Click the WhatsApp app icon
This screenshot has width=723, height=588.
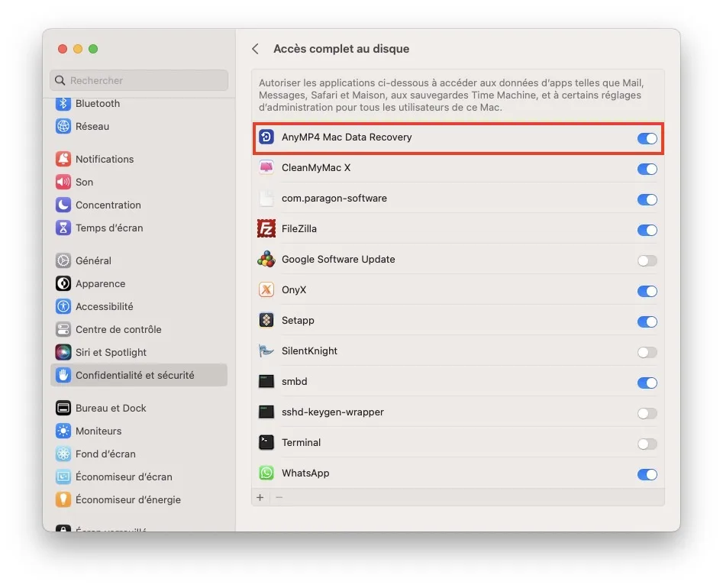point(266,473)
